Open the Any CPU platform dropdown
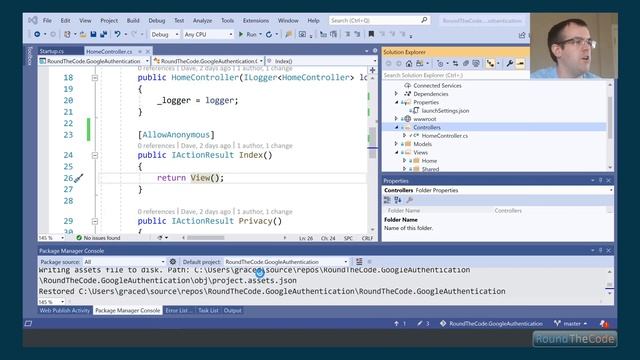Image resolution: width=640 pixels, height=360 pixels. [x=208, y=35]
